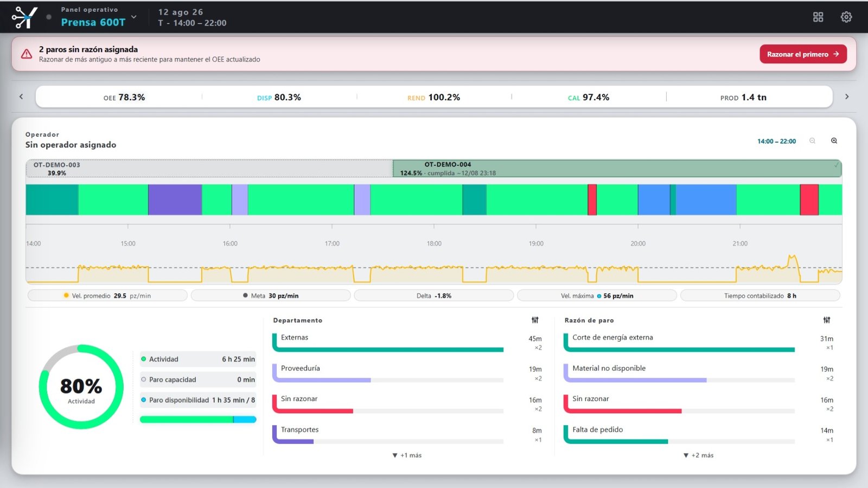
Task: Click 'Razonar el primero' button
Action: [x=803, y=54]
